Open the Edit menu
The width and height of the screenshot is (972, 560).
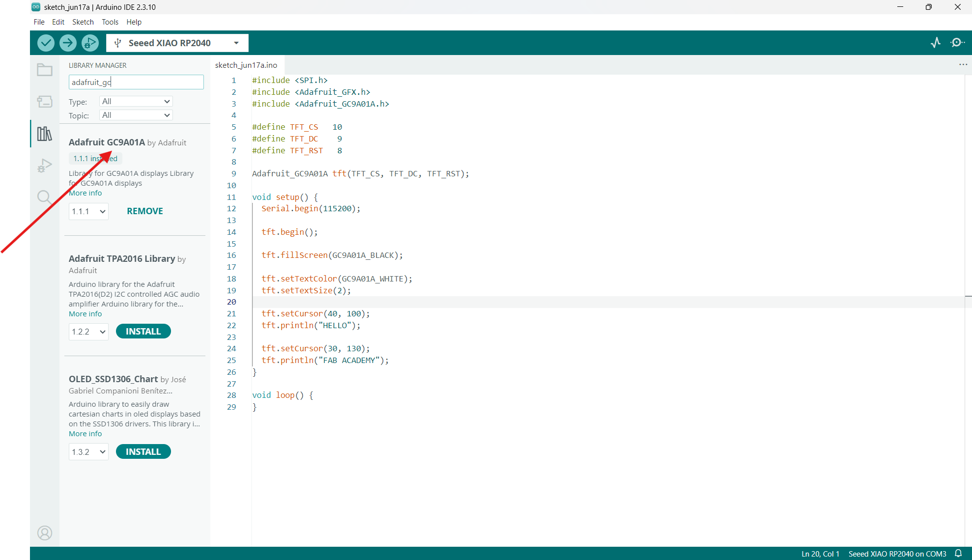pyautogui.click(x=58, y=22)
